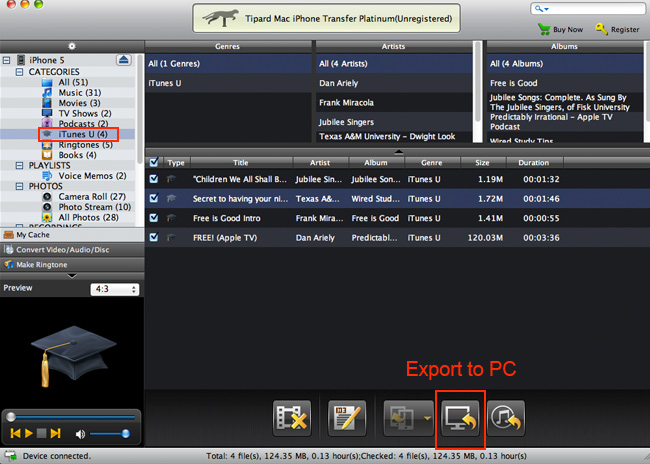Click the stop button in preview
This screenshot has width=650, height=464.
click(x=41, y=433)
